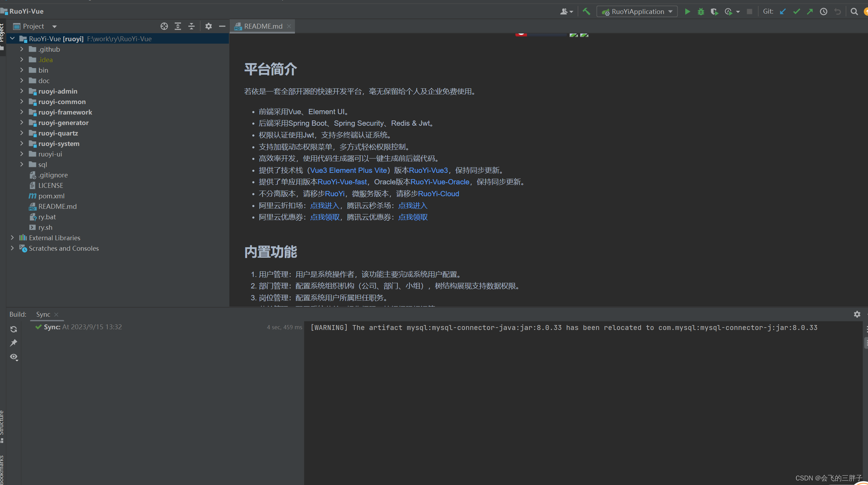Screen dimensions: 868x485
Task: Open Search Everywhere magnifier icon
Action: pyautogui.click(x=854, y=12)
